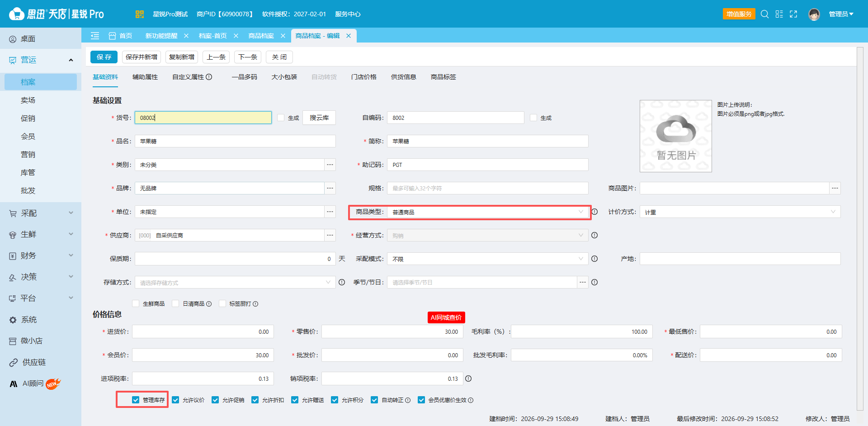Switch to the 门店价格 tab
Screen dimensions: 868x426
364,77
